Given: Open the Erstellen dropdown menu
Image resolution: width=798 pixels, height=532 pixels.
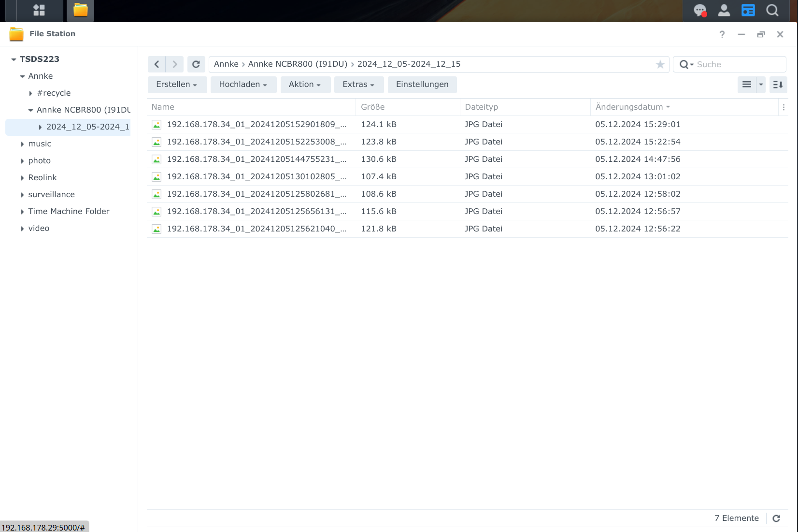Looking at the screenshot, I should [x=177, y=85].
